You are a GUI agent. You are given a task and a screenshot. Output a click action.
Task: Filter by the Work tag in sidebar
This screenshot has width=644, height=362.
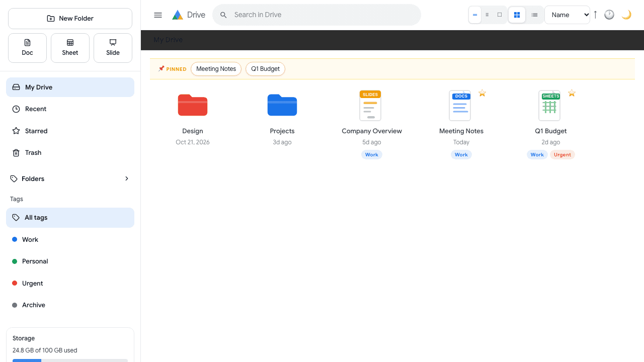(70, 240)
